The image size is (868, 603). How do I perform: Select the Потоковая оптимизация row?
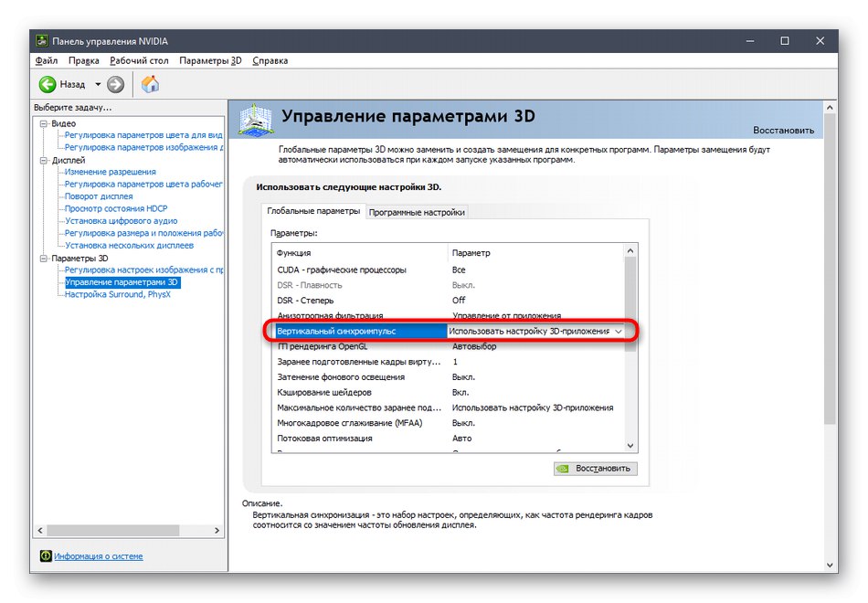click(x=449, y=439)
